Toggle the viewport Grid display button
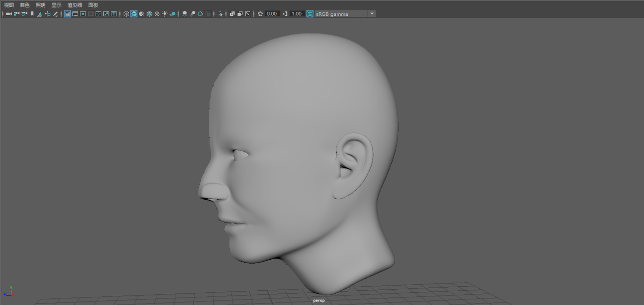Image resolution: width=644 pixels, height=305 pixels. (67, 14)
